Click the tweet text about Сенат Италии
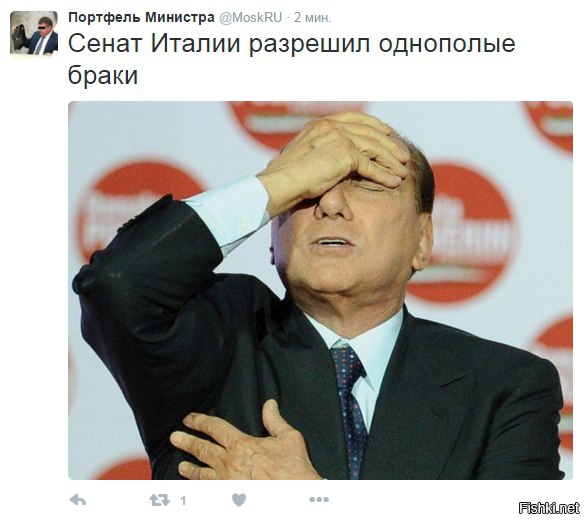 tap(291, 60)
